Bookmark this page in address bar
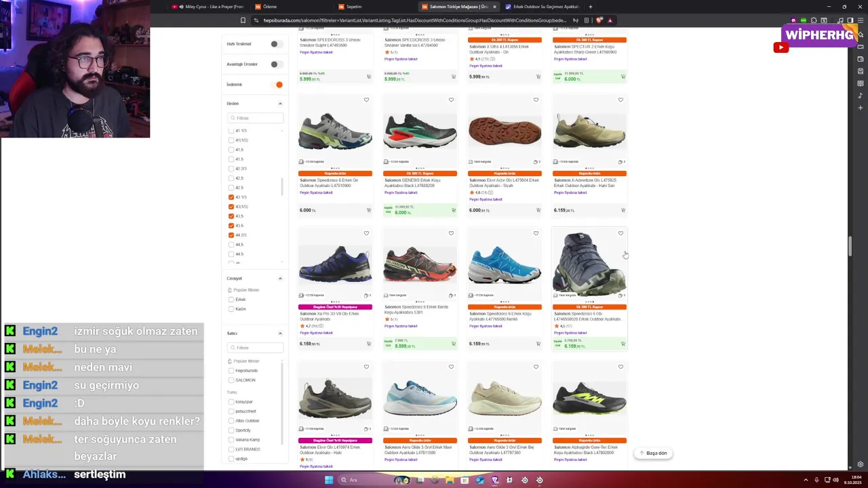The width and height of the screenshot is (868, 488). 243,20
